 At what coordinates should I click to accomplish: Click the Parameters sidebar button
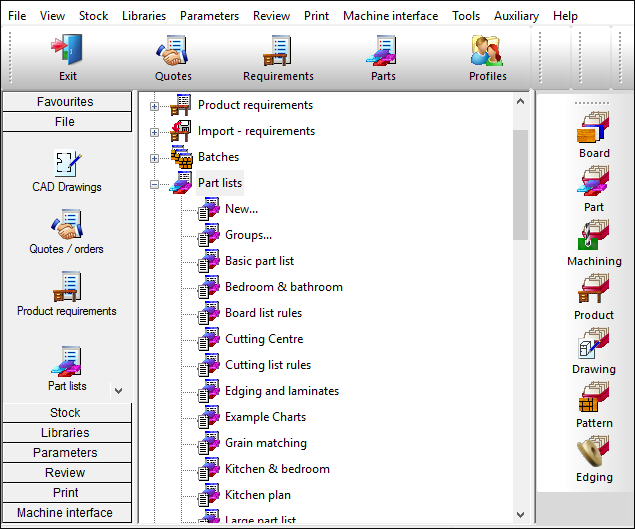click(x=67, y=452)
